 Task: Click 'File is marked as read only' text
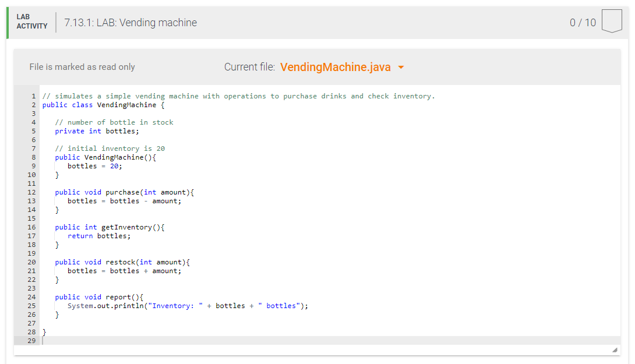pos(82,67)
